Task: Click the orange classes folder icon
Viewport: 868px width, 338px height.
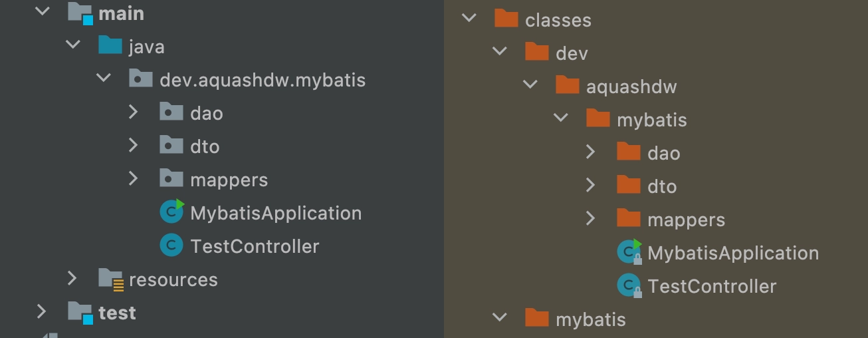Action: 506,19
